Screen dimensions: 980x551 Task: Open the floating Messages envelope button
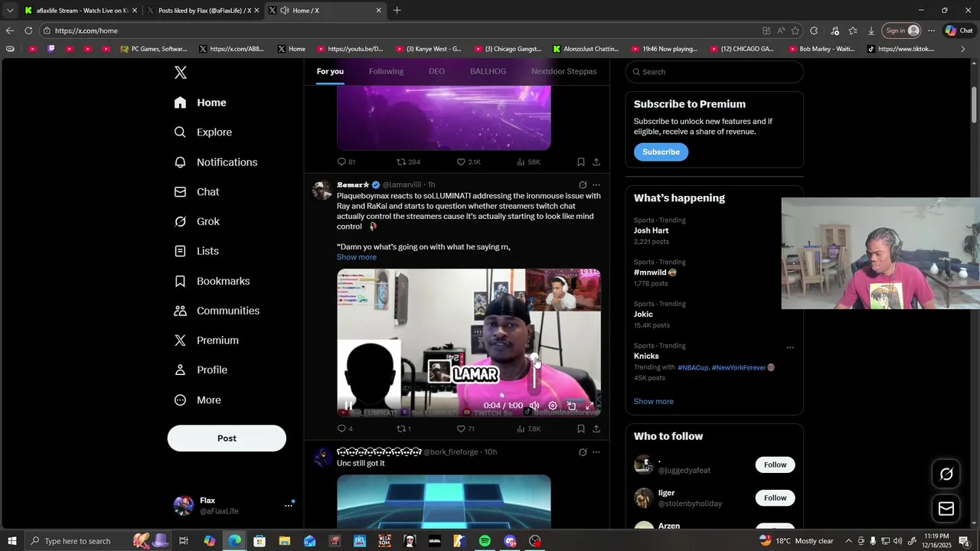coord(946,509)
